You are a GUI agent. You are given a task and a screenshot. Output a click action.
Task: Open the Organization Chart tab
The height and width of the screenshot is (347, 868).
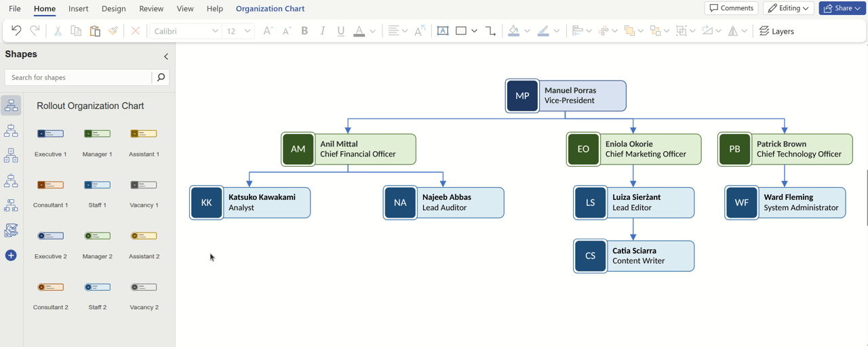tap(270, 9)
